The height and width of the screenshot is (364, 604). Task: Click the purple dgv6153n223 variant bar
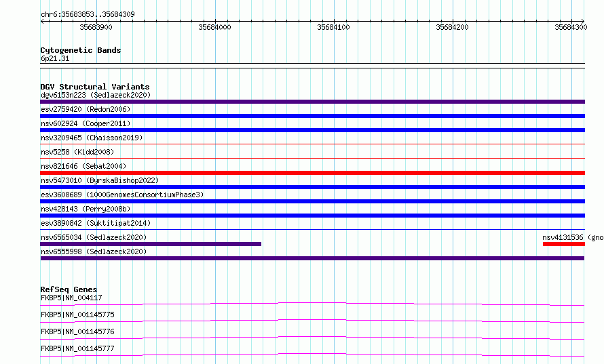pos(312,102)
